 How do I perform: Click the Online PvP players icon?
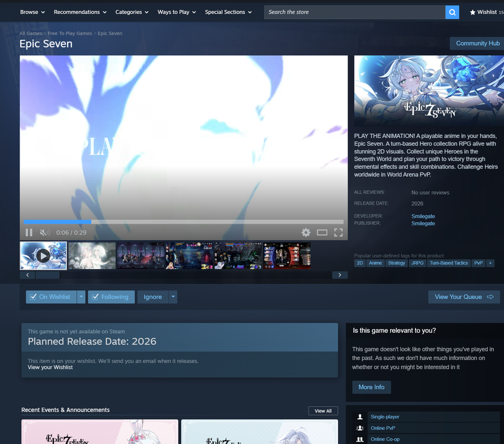(x=360, y=428)
